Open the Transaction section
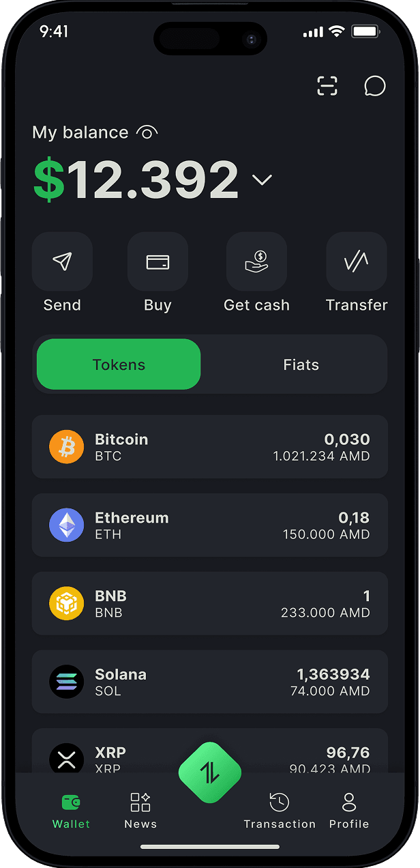This screenshot has height=868, width=420. click(280, 811)
